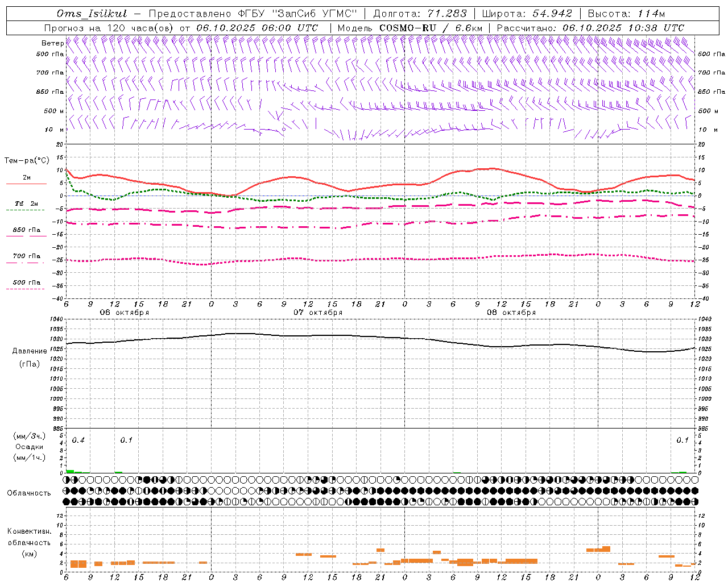
Task: Select the Тем-ра(°C) axis title
Action: [27, 161]
